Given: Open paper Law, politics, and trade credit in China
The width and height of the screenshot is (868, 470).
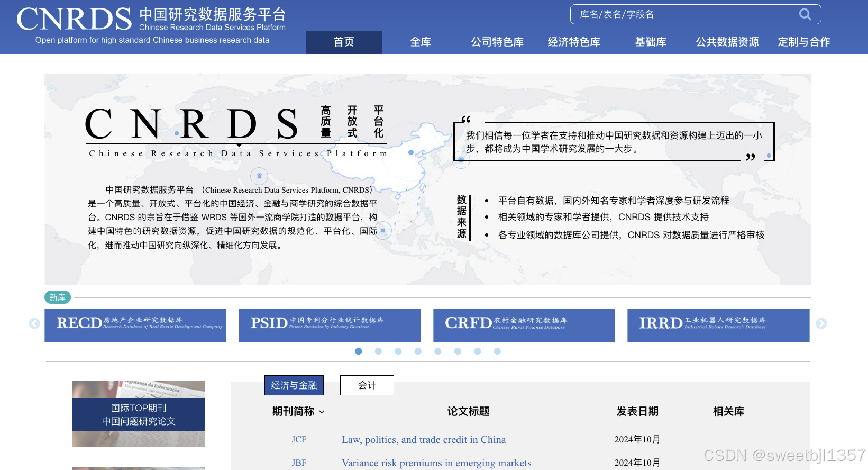Looking at the screenshot, I should click(x=424, y=440).
